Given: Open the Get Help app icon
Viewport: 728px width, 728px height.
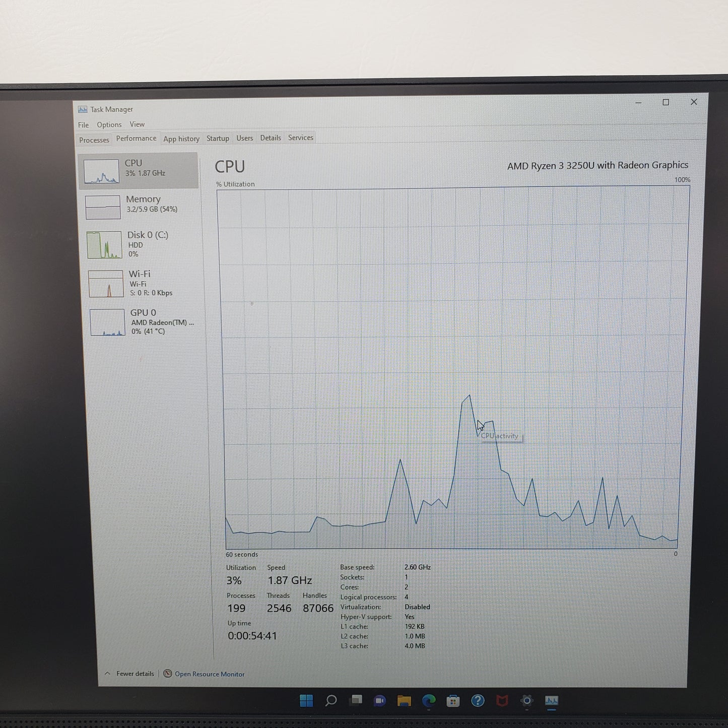Looking at the screenshot, I should pyautogui.click(x=478, y=700).
